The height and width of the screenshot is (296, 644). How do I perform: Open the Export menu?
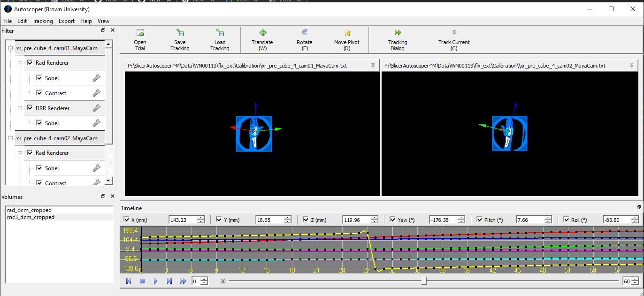66,21
